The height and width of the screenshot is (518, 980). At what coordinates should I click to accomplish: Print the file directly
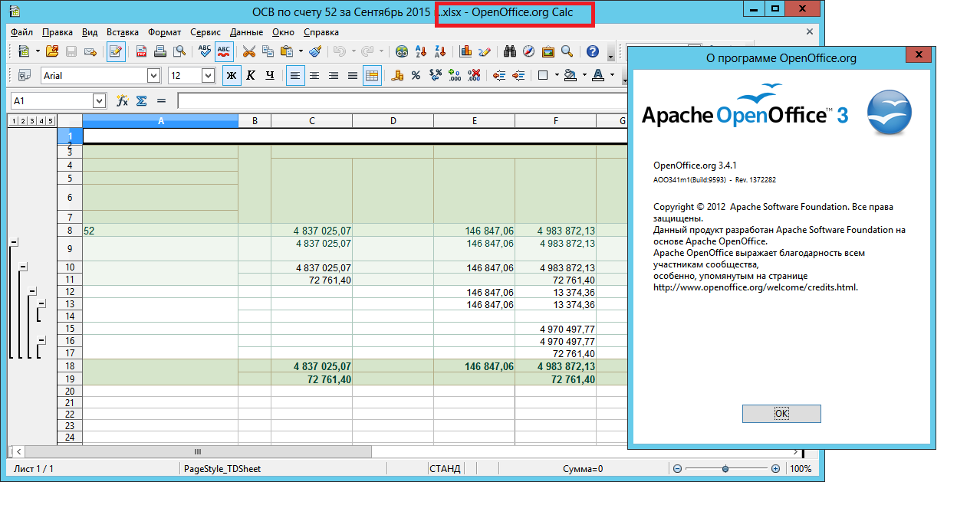pos(160,51)
